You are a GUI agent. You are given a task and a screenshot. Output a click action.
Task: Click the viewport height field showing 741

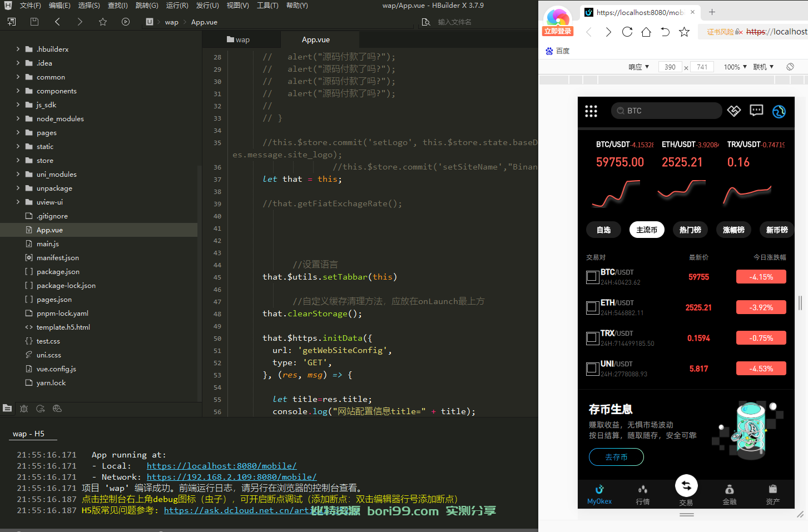tap(702, 67)
